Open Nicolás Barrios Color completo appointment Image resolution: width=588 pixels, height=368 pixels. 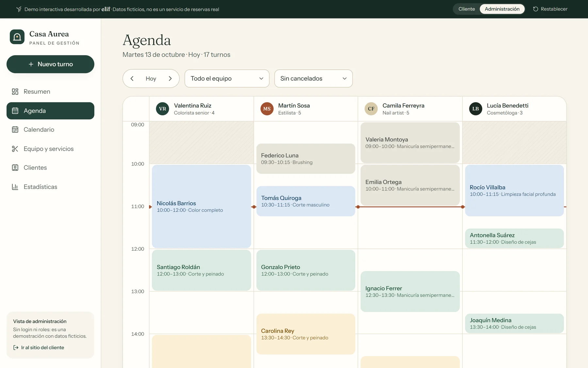click(202, 207)
